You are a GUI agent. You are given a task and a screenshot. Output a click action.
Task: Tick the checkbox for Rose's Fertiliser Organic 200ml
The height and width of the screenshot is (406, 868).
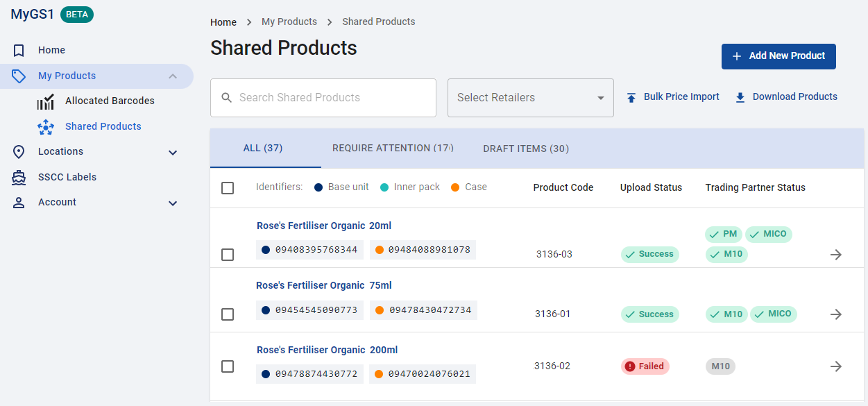point(228,366)
